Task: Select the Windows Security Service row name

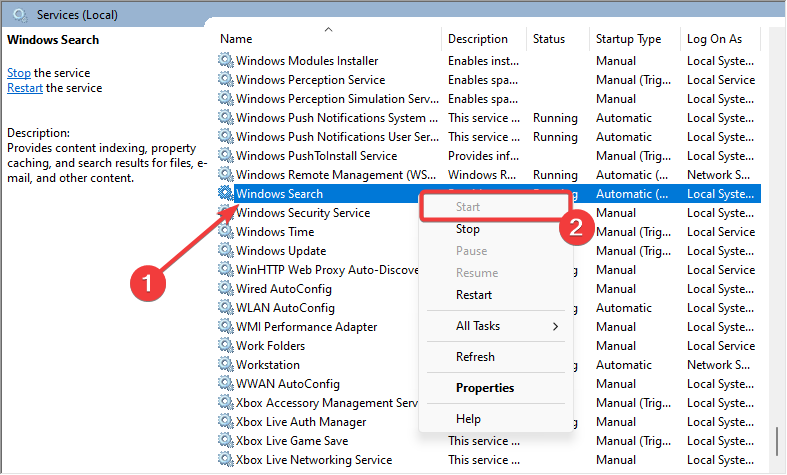Action: coord(303,212)
